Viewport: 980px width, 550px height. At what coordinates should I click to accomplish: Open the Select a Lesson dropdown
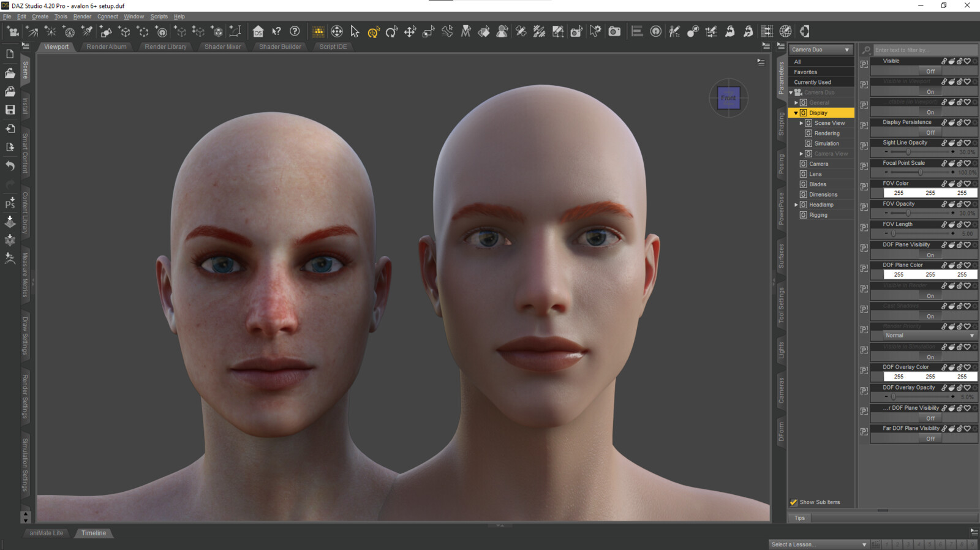[x=818, y=544]
